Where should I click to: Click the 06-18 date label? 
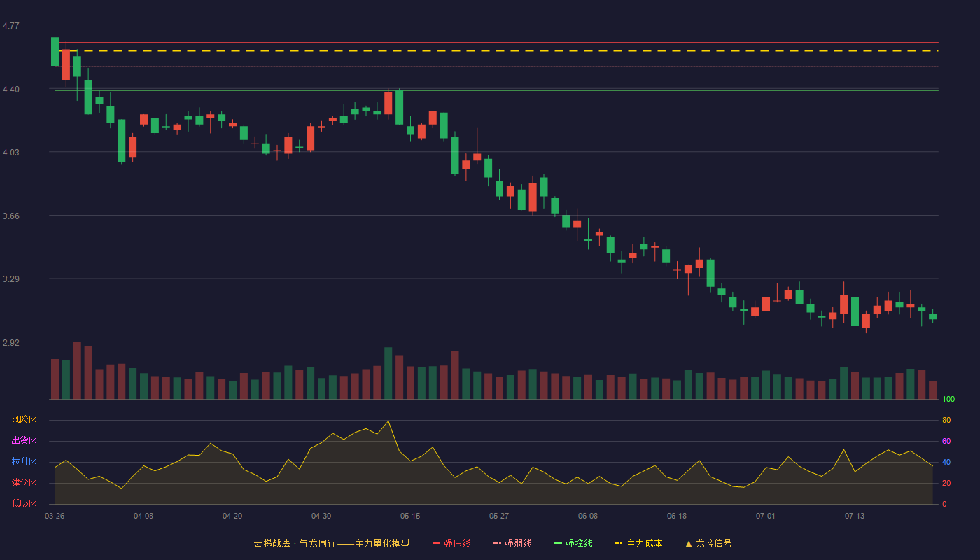point(677,516)
